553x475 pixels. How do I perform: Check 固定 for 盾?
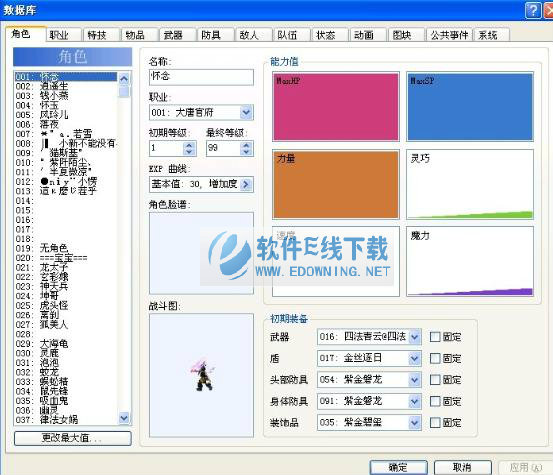tap(435, 359)
